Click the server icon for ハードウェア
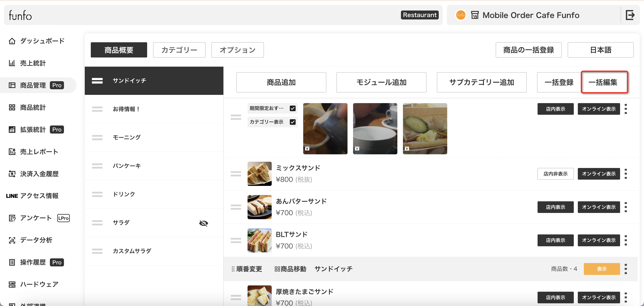The width and height of the screenshot is (644, 306). coord(12,284)
